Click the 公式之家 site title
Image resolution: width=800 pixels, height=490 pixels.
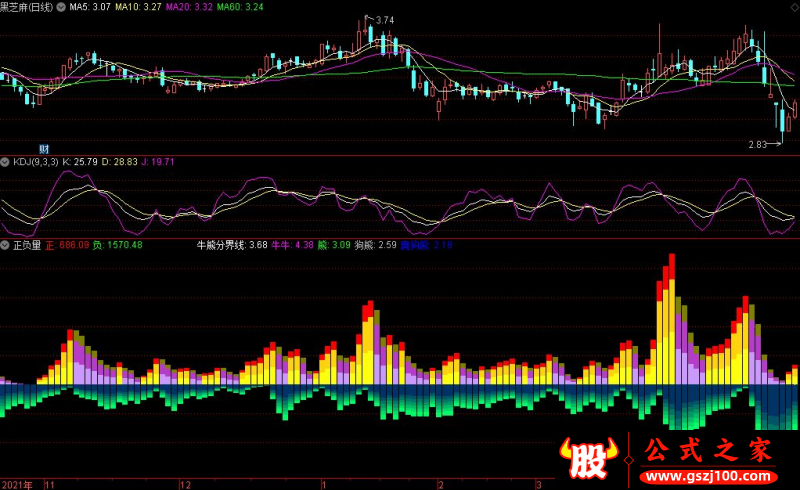click(x=709, y=451)
